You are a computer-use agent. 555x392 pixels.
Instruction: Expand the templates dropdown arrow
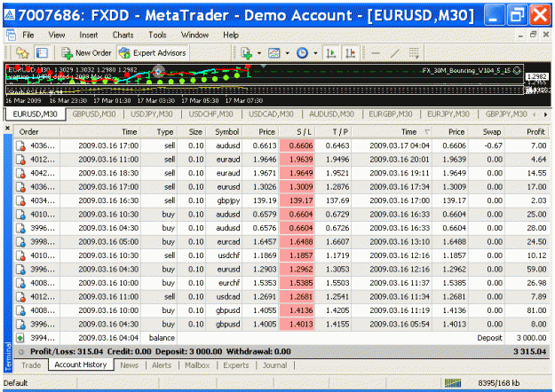[x=288, y=53]
